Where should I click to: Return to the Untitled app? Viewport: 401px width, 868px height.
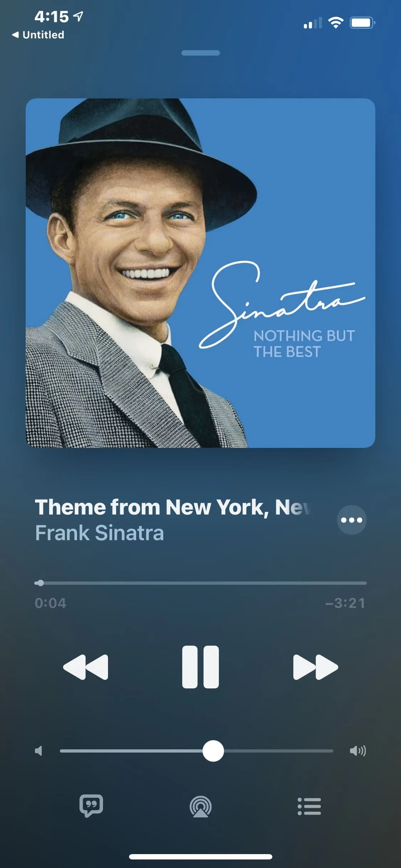[x=38, y=35]
